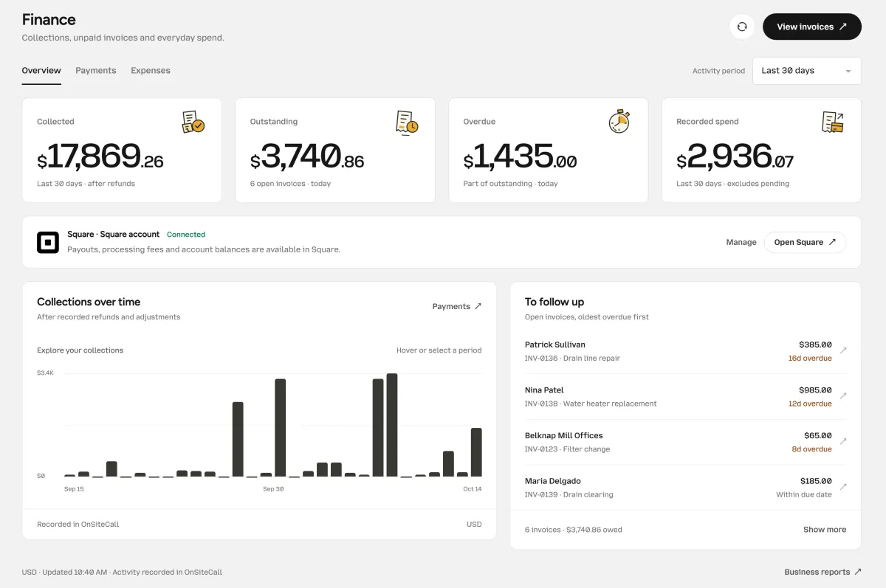
Task: Click the To follow up heading
Action: (x=554, y=302)
